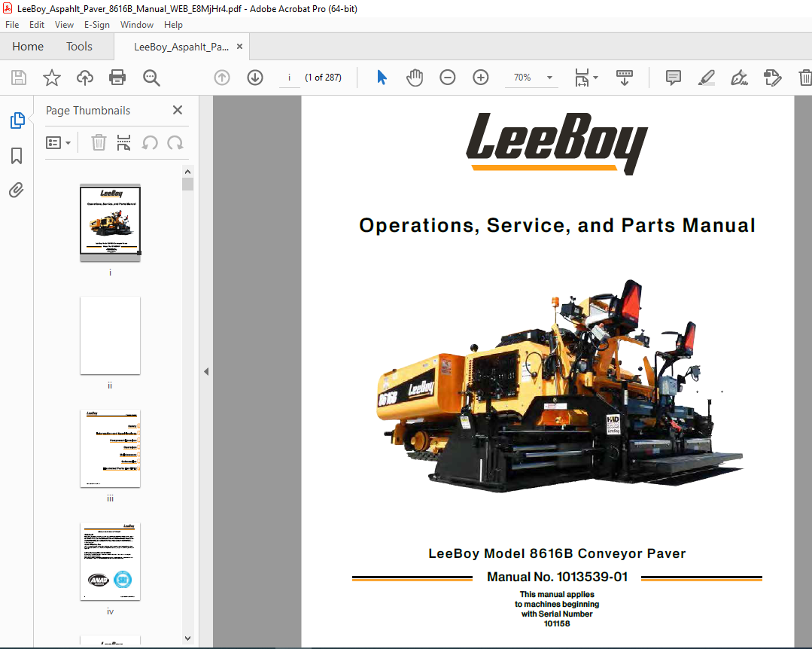The height and width of the screenshot is (649, 812).
Task: Go to next page arrow
Action: [x=255, y=78]
